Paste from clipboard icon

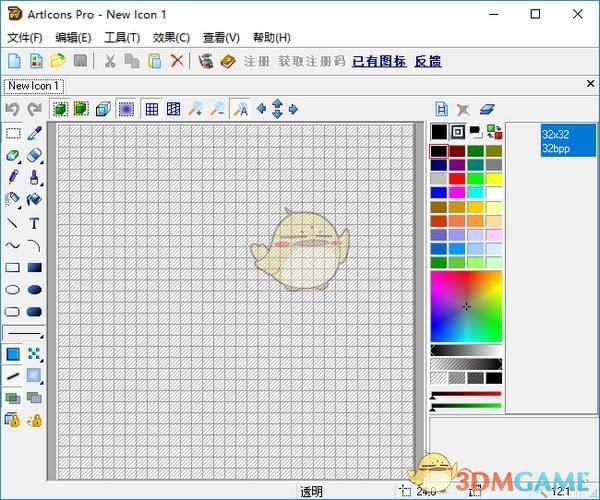point(155,61)
